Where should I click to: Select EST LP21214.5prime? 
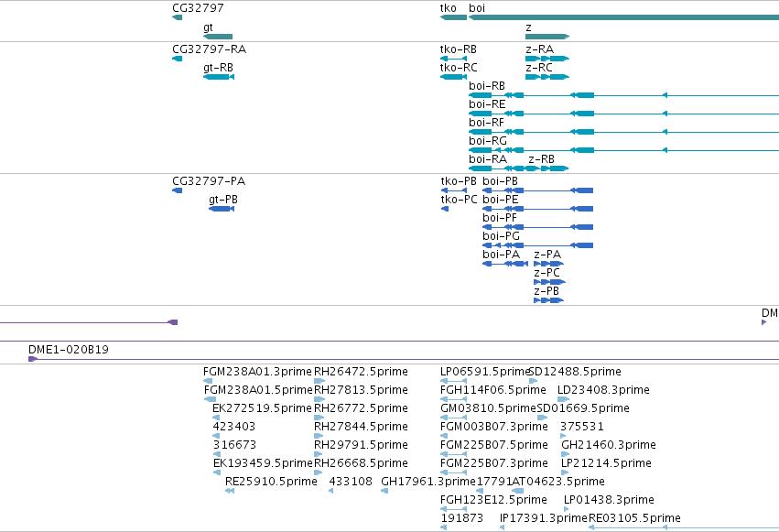[x=565, y=472]
